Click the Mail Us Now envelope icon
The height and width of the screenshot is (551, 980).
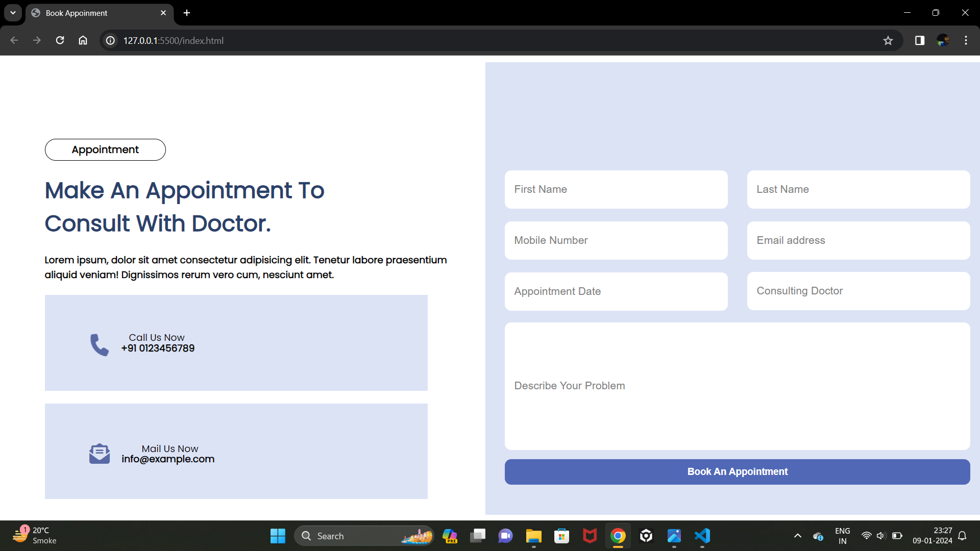coord(99,453)
